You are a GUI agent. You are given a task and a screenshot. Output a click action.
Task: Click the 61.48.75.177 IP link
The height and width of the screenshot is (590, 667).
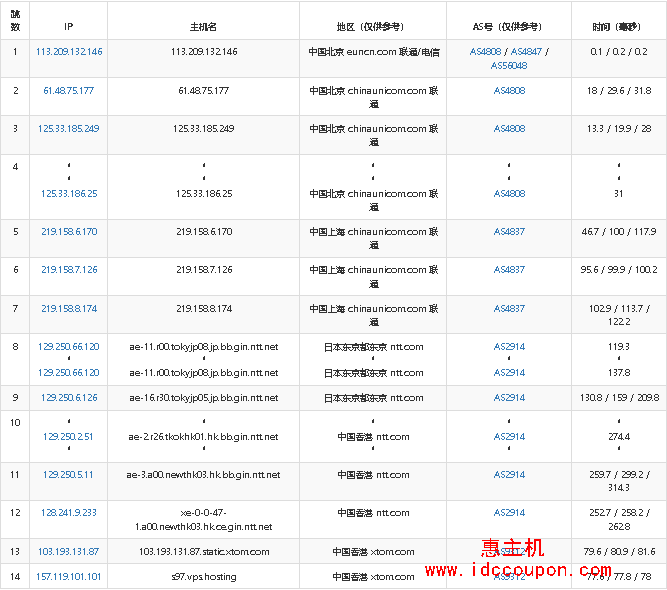[x=69, y=90]
